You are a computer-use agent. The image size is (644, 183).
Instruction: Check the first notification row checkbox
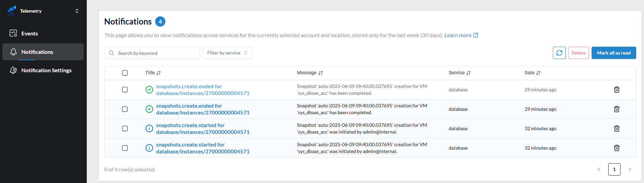pyautogui.click(x=125, y=90)
